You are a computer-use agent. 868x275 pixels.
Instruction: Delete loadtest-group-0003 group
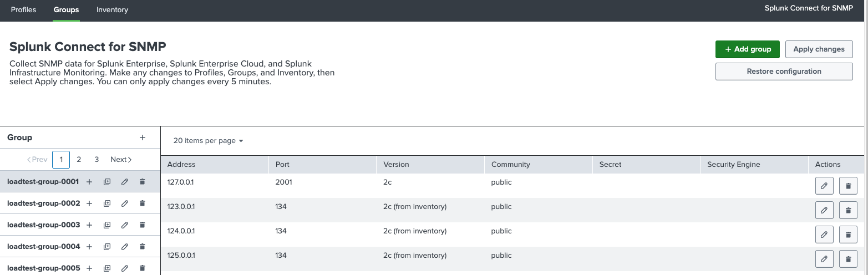point(143,225)
